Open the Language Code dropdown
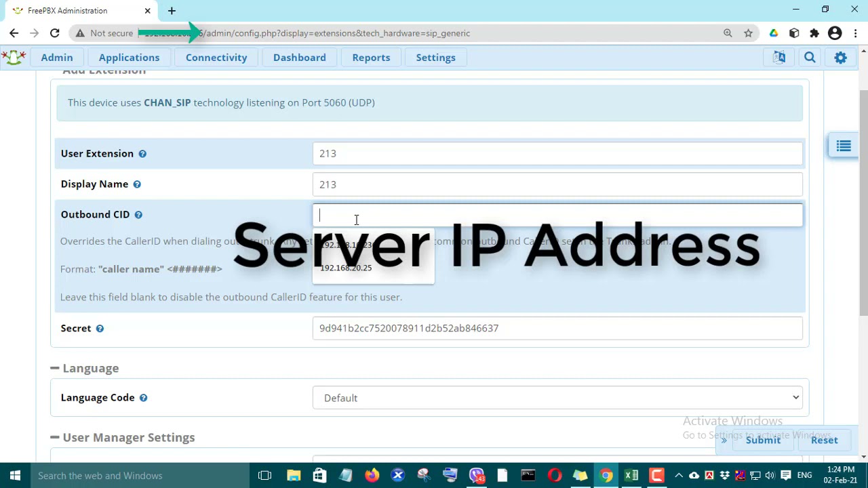 (x=557, y=399)
